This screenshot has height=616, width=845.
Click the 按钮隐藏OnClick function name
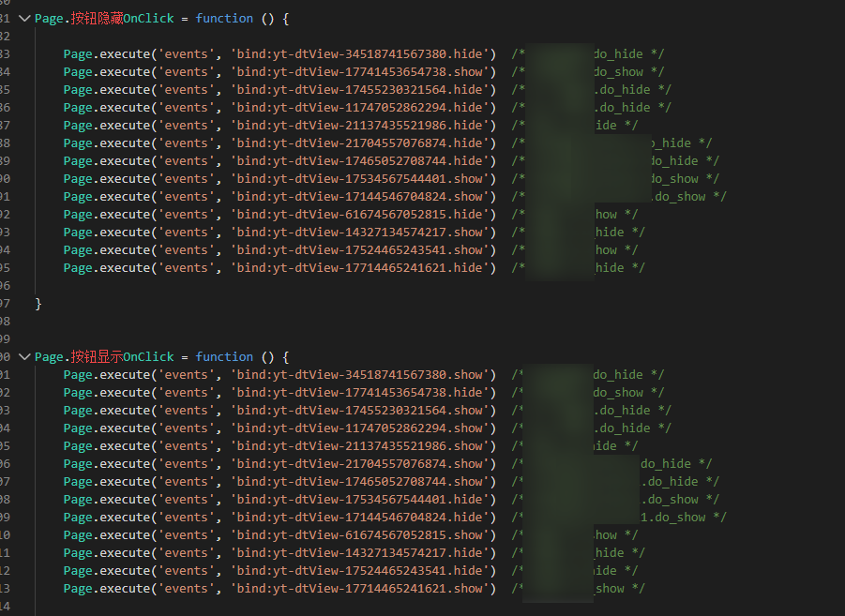pos(122,19)
